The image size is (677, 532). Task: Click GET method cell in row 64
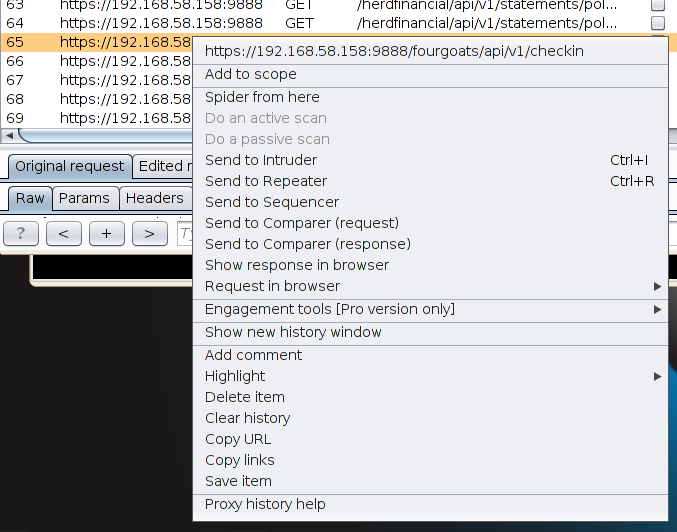pyautogui.click(x=299, y=23)
